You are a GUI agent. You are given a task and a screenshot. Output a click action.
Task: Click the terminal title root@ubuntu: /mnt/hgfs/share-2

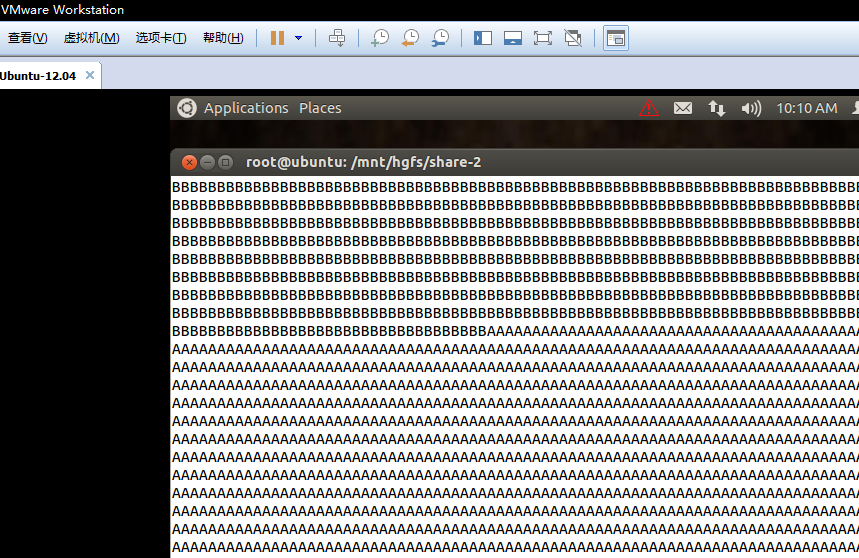click(x=363, y=162)
